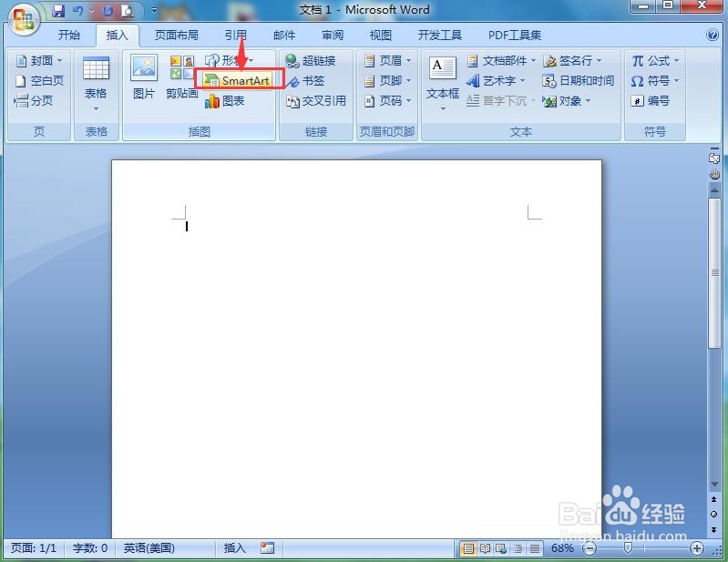Insert a blank page with 空白页
Screen dimensions: 728x562
click(x=39, y=81)
